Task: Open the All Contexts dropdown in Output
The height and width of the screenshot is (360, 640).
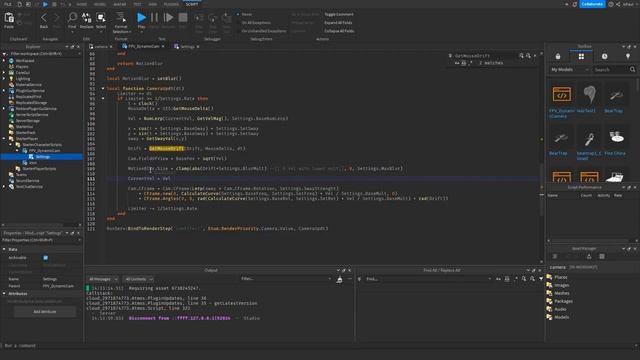Action: point(138,279)
